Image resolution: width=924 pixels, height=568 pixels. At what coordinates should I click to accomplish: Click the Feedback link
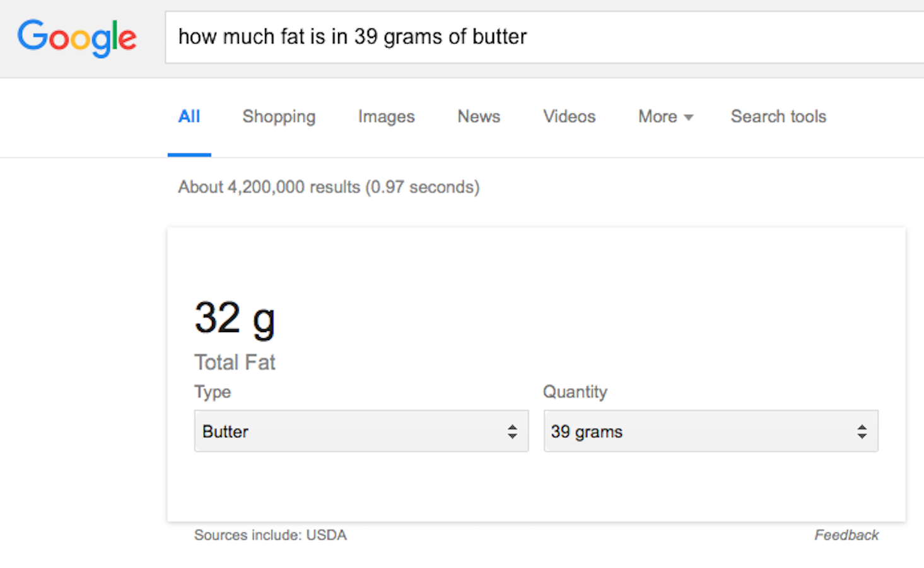click(x=846, y=535)
